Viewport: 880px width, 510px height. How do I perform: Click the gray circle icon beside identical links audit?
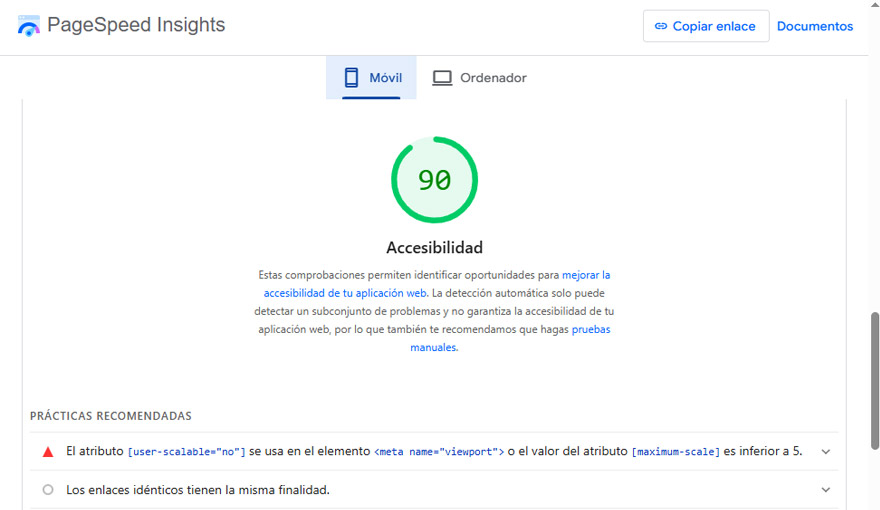(x=47, y=490)
